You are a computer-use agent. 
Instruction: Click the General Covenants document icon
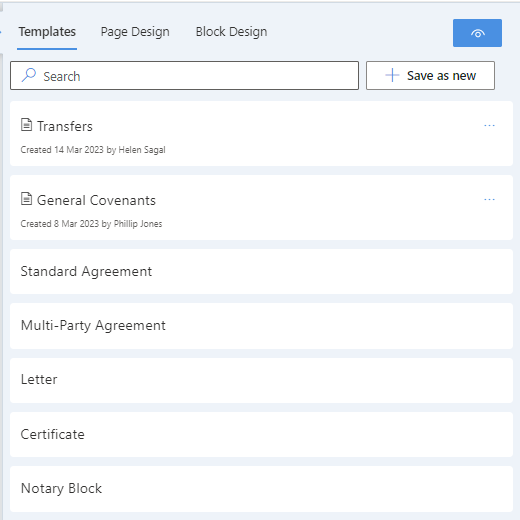coord(26,199)
